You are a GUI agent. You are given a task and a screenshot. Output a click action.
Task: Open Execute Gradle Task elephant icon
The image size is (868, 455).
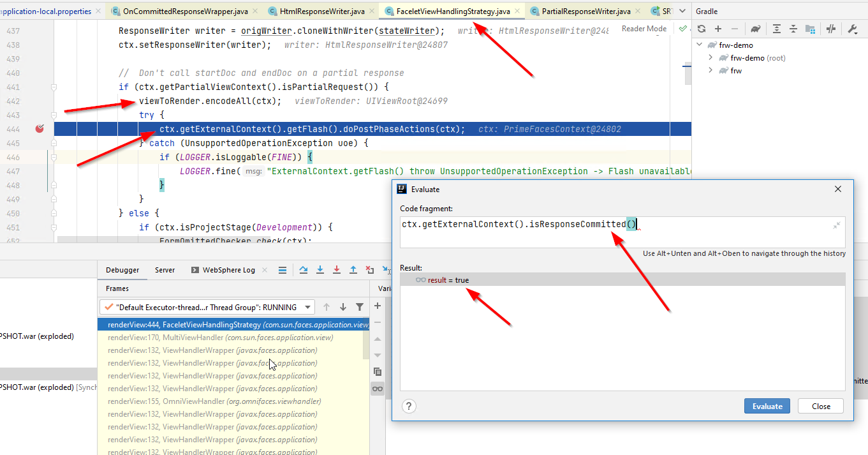[x=756, y=28]
